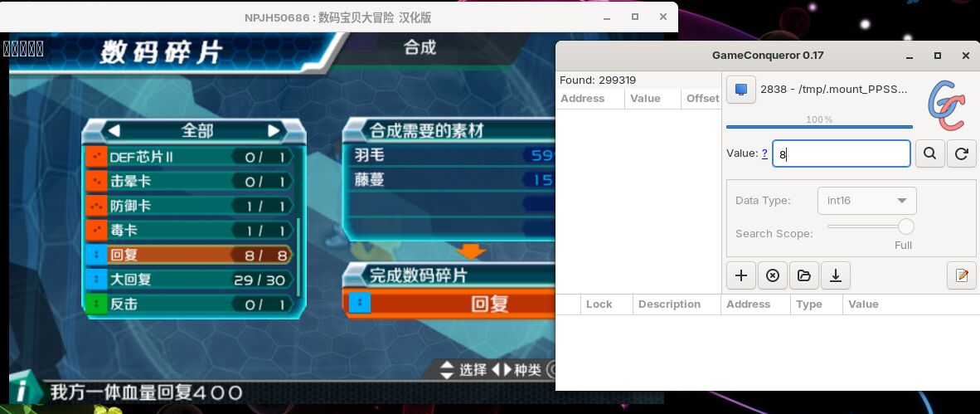Select the 防御卡 item in list
980x414 pixels.
tap(189, 205)
